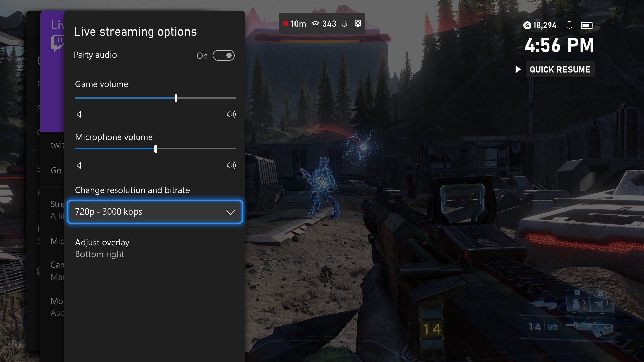Click the microphone icon in top right
The width and height of the screenshot is (644, 362).
point(570,25)
